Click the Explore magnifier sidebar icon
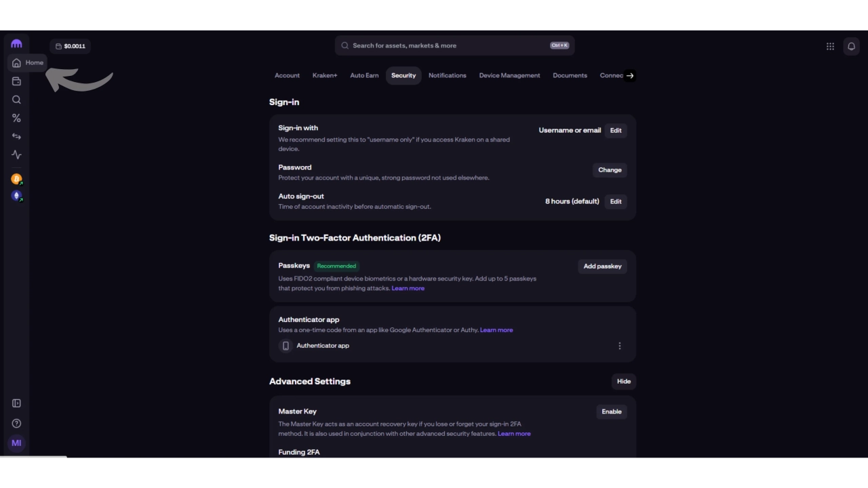The height and width of the screenshot is (488, 868). (x=16, y=100)
